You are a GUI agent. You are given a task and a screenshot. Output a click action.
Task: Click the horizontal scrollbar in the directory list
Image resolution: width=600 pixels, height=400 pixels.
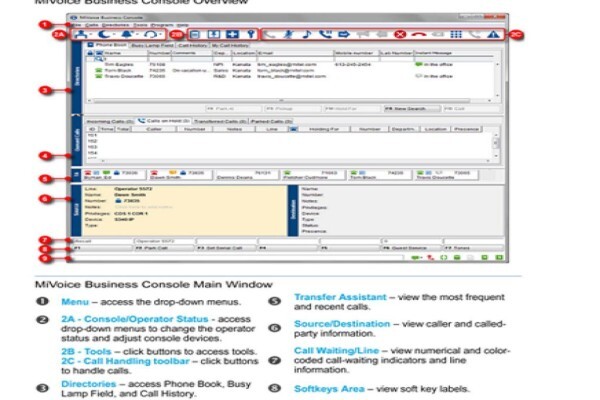click(x=282, y=101)
